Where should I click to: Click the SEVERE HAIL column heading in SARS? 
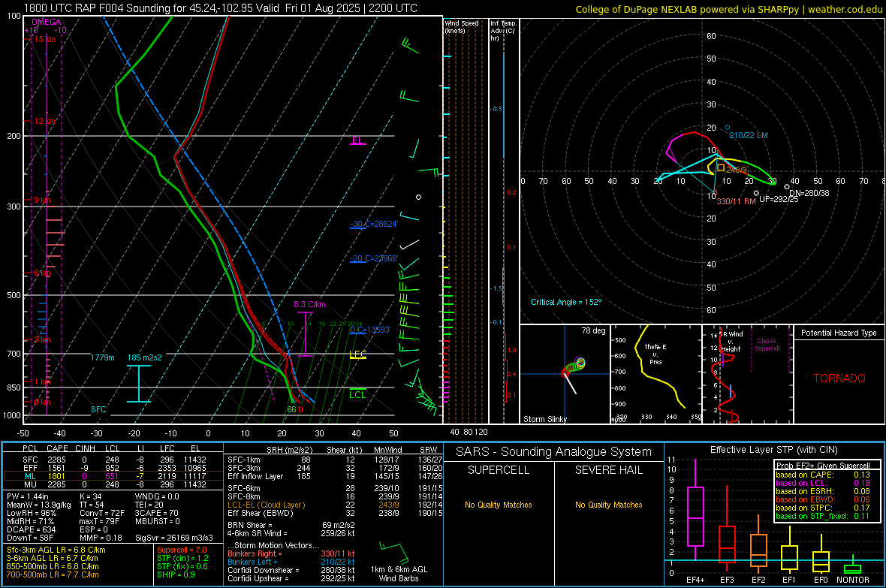pos(608,470)
